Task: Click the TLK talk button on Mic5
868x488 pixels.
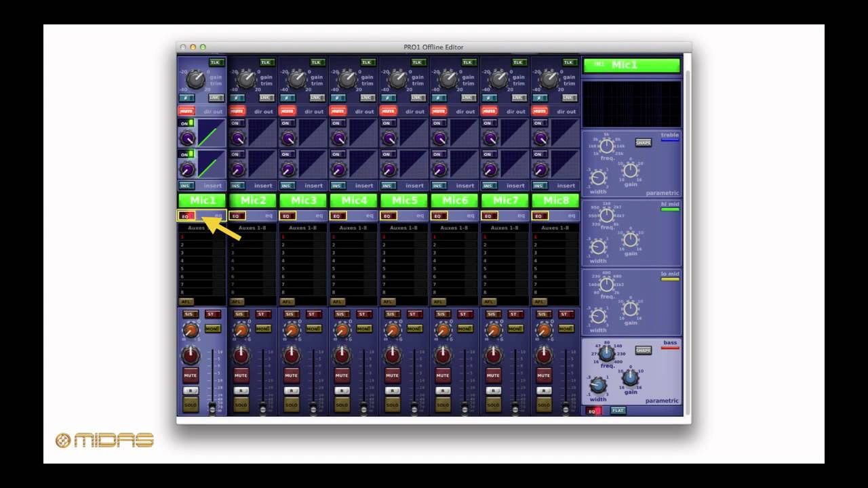Action: click(417, 62)
